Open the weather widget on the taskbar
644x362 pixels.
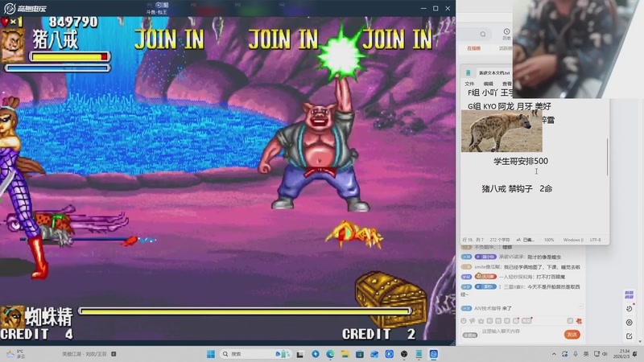pyautogui.click(x=16, y=354)
